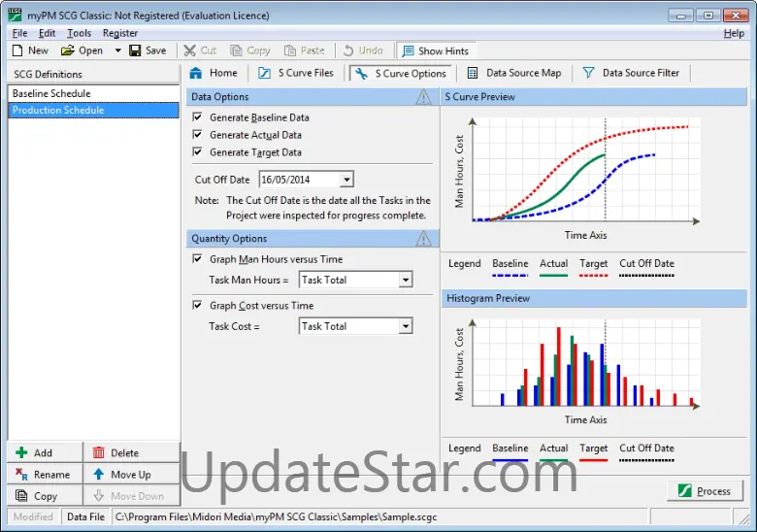Click the Quantity Options warning triangle icon
This screenshot has width=757, height=532.
tap(424, 239)
